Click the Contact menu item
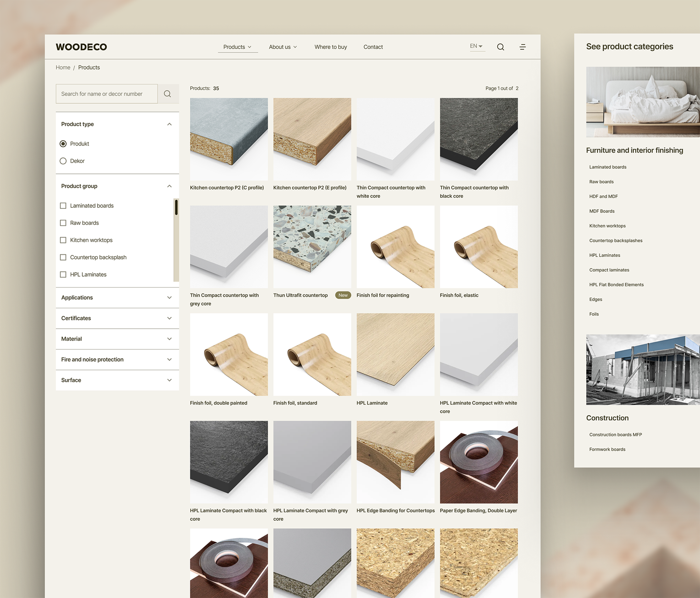Image resolution: width=700 pixels, height=598 pixels. pyautogui.click(x=373, y=47)
